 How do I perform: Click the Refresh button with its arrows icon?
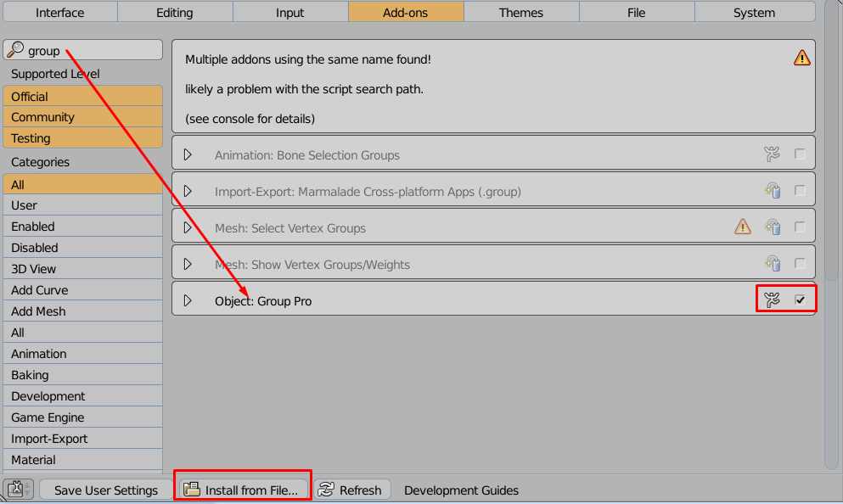pyautogui.click(x=351, y=490)
